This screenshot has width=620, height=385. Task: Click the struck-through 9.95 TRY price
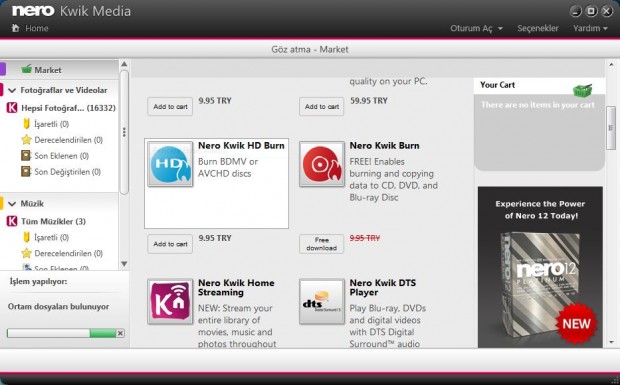click(x=365, y=238)
